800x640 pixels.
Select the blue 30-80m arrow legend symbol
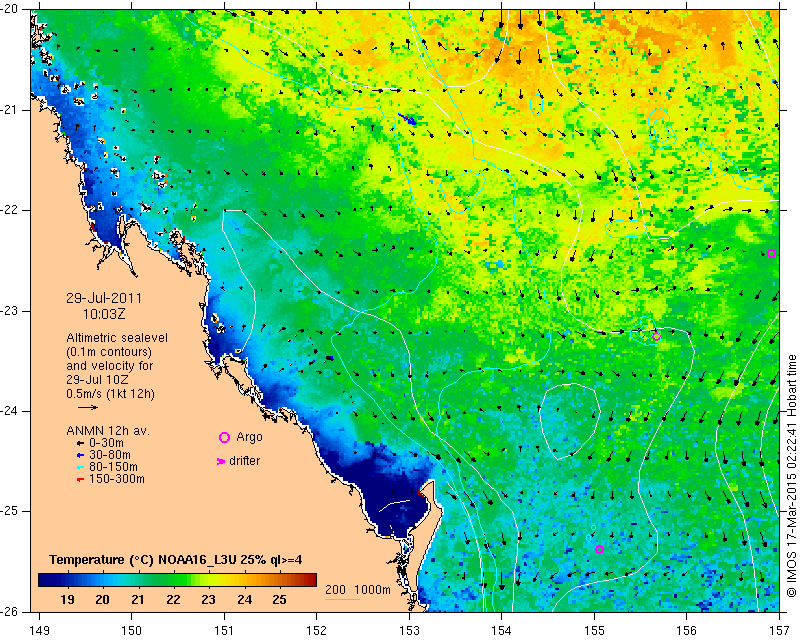(81, 455)
